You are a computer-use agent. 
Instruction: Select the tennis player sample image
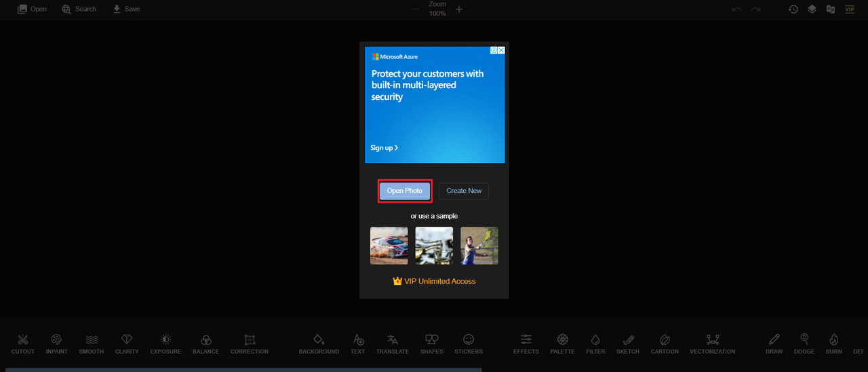click(479, 246)
